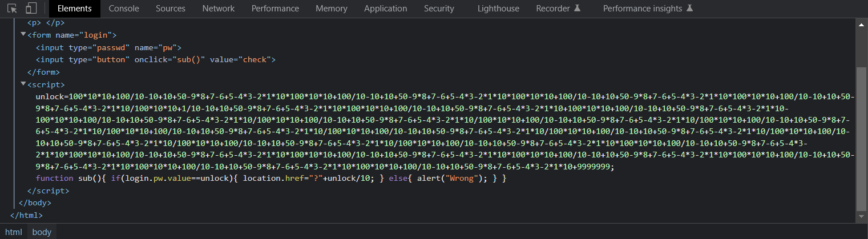Open the Performance insights tab
The width and height of the screenshot is (868, 239).
pyautogui.click(x=648, y=9)
